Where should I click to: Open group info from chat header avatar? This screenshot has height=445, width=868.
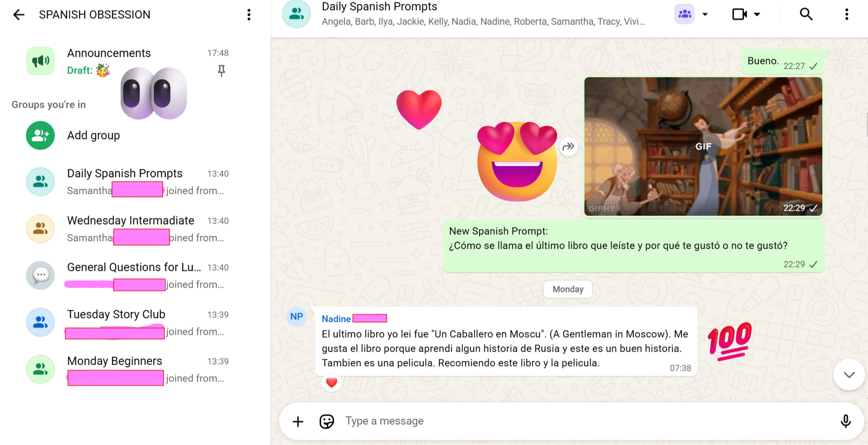[x=297, y=14]
